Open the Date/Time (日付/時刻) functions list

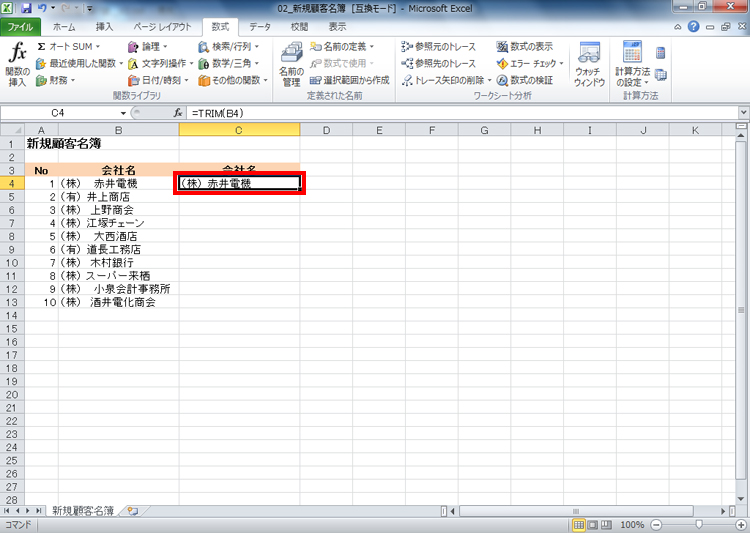pyautogui.click(x=158, y=80)
